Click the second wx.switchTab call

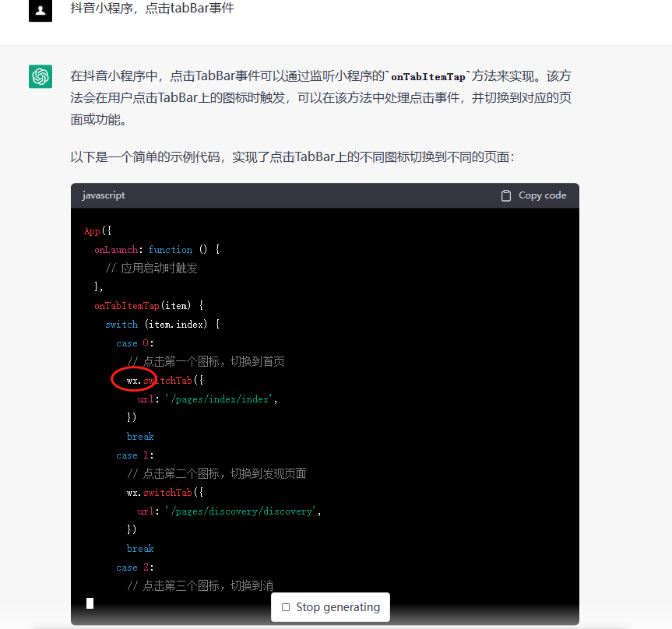[x=165, y=492]
